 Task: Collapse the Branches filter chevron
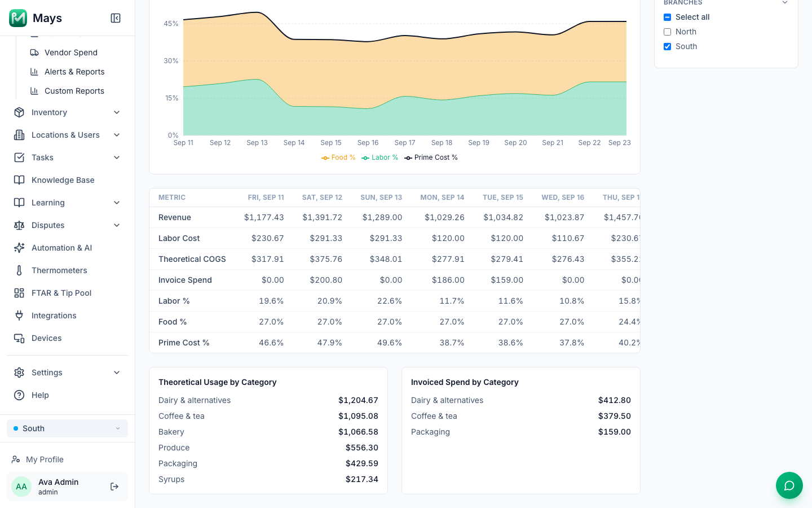tap(784, 3)
